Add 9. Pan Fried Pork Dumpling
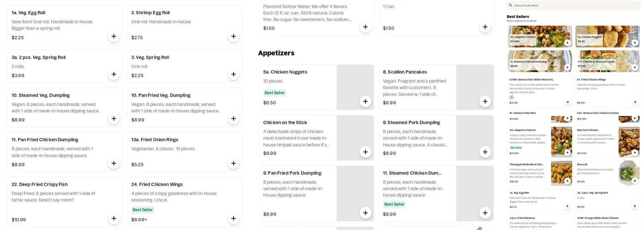The height and width of the screenshot is (230, 644). pos(365,213)
